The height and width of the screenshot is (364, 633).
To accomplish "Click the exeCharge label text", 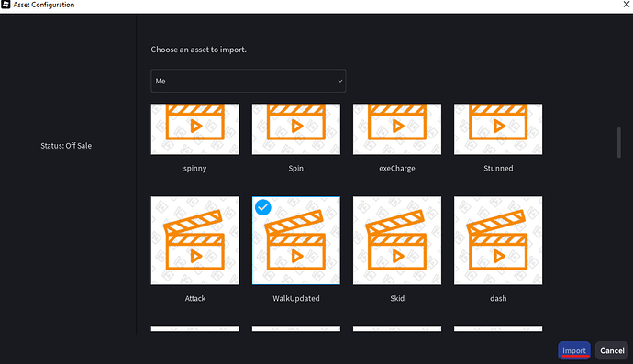I will pos(397,169).
